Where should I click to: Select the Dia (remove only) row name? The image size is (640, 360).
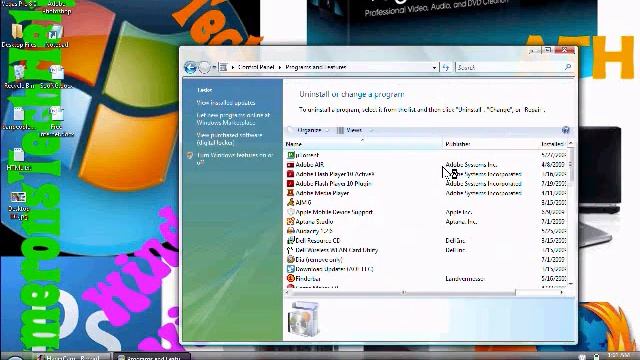319,260
